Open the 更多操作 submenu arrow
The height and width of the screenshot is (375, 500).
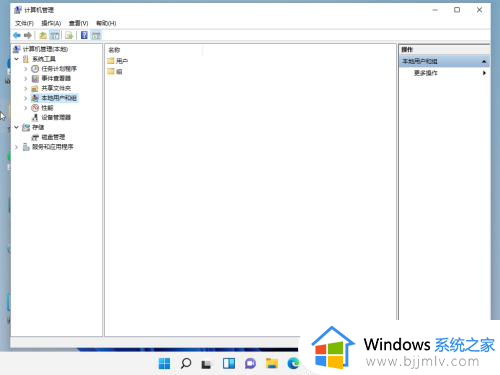484,73
